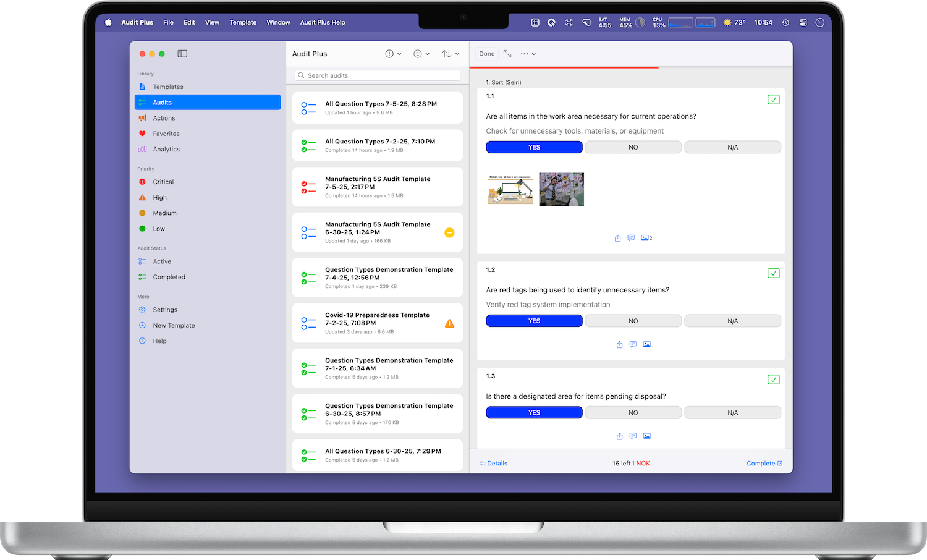Open the Edit menu

click(x=189, y=22)
